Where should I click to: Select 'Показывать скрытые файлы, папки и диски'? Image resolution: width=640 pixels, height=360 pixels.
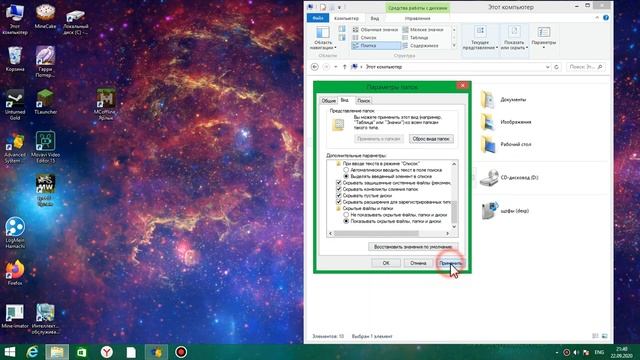(x=346, y=221)
